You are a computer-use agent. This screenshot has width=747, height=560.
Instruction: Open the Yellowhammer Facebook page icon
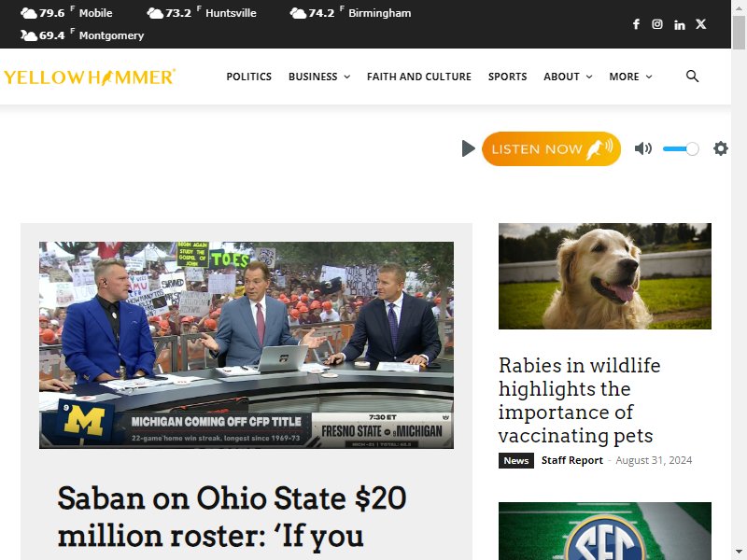click(x=636, y=24)
